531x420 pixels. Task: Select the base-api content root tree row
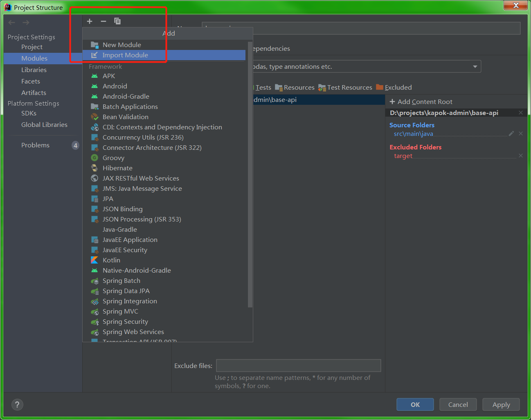pyautogui.click(x=319, y=100)
